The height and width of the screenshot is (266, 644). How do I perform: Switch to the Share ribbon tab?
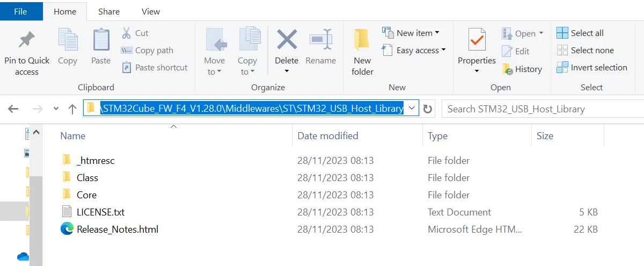[109, 11]
